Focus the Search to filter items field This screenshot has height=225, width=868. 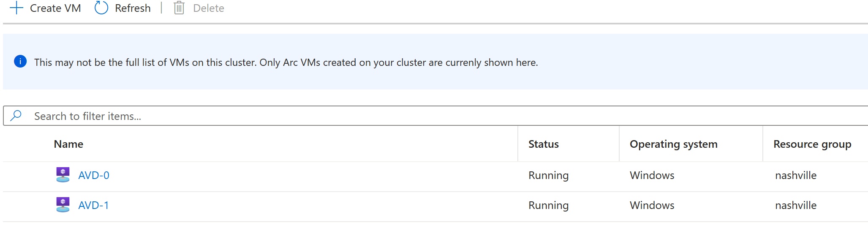click(x=435, y=116)
